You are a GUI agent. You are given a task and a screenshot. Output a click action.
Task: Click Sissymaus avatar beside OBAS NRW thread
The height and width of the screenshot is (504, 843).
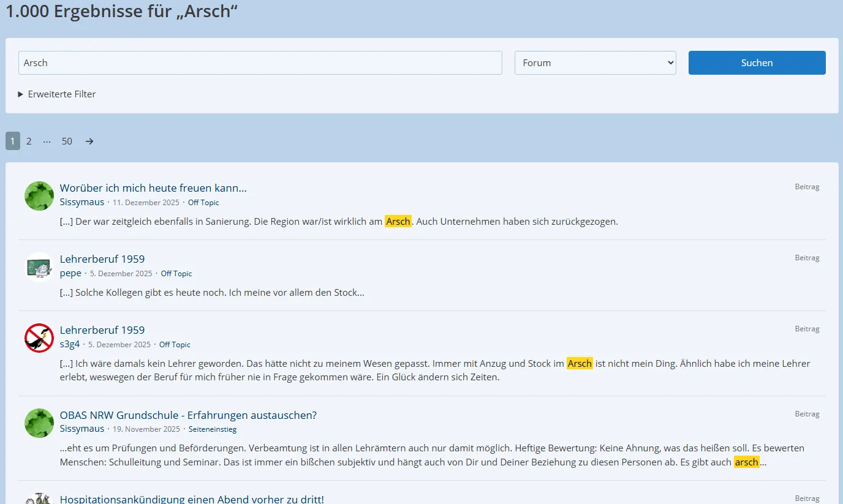39,423
